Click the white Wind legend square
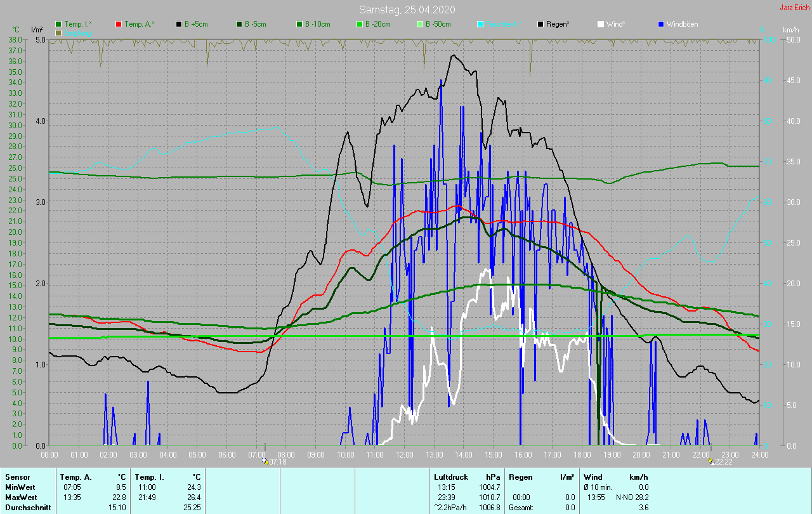812x514 pixels. [601, 24]
